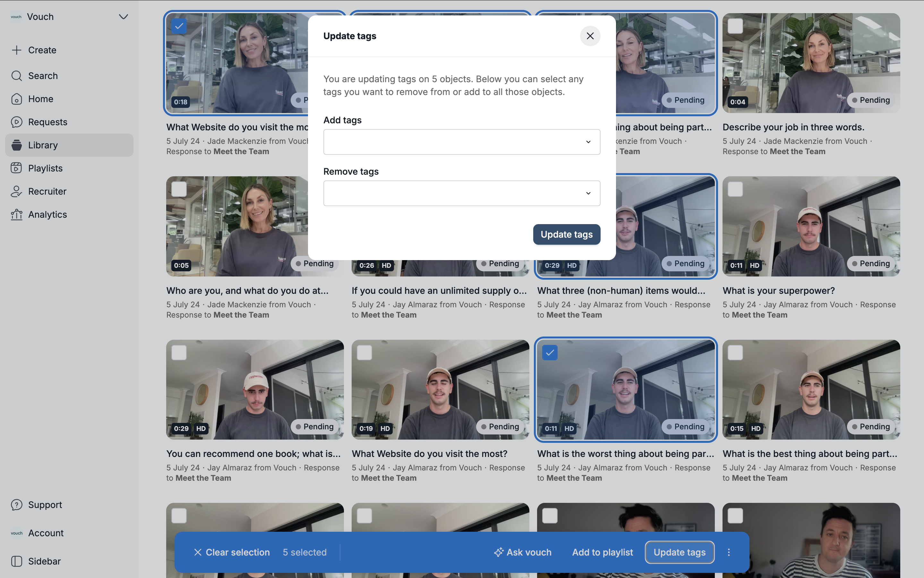
Task: Click the Sidebar panel icon
Action: tap(16, 561)
